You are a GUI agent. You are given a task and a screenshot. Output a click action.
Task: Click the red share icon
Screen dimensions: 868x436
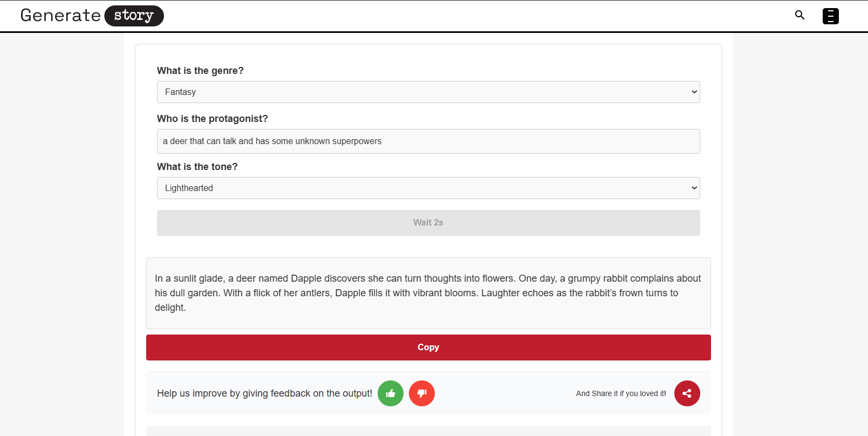(687, 393)
